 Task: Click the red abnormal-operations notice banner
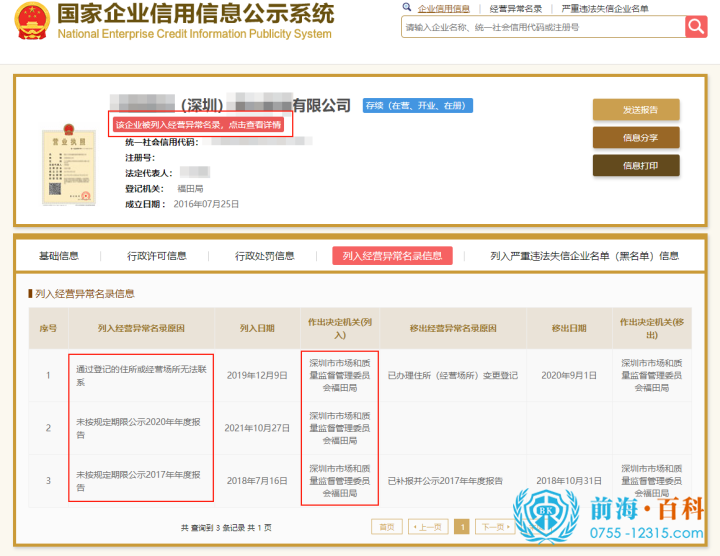pyautogui.click(x=198, y=125)
